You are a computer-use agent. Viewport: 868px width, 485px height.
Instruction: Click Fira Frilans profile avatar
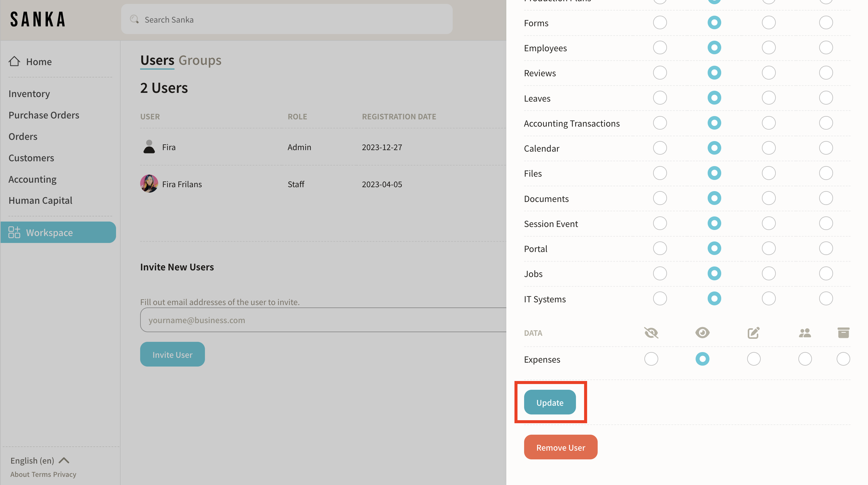pos(149,184)
